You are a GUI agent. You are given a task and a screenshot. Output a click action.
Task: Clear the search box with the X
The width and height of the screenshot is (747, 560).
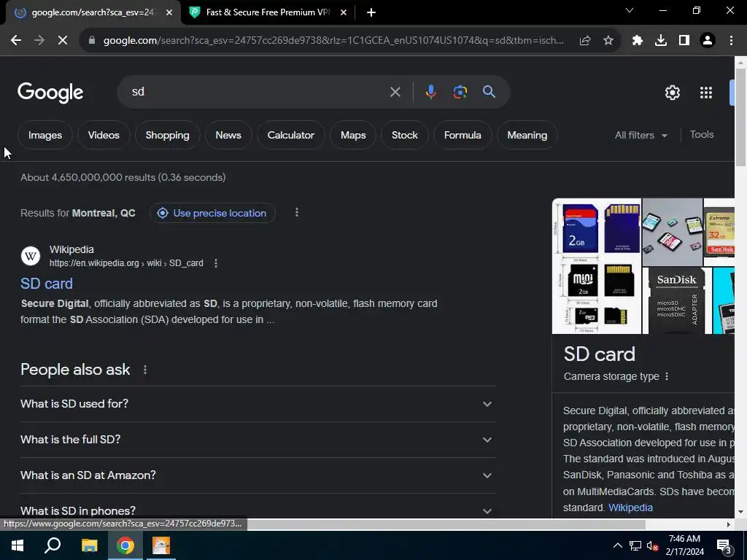tap(395, 92)
